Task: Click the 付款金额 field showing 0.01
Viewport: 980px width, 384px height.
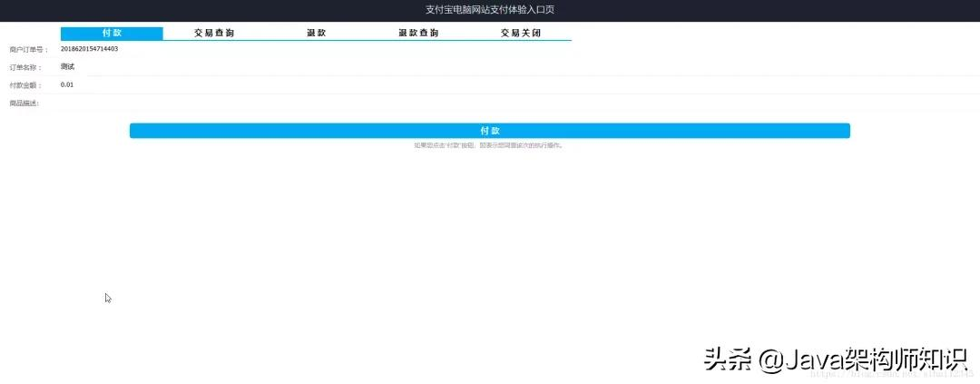Action: coord(519,84)
